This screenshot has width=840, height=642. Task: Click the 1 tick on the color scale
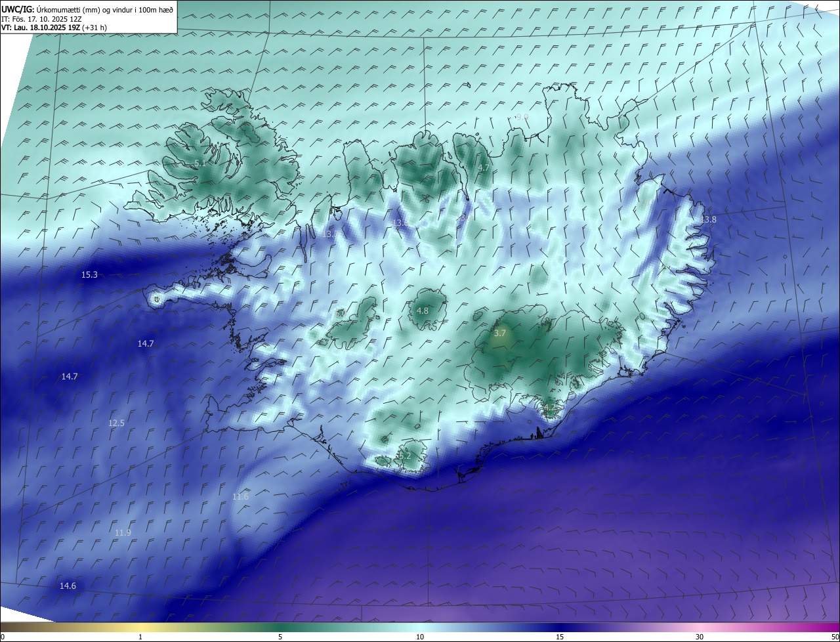tap(140, 637)
